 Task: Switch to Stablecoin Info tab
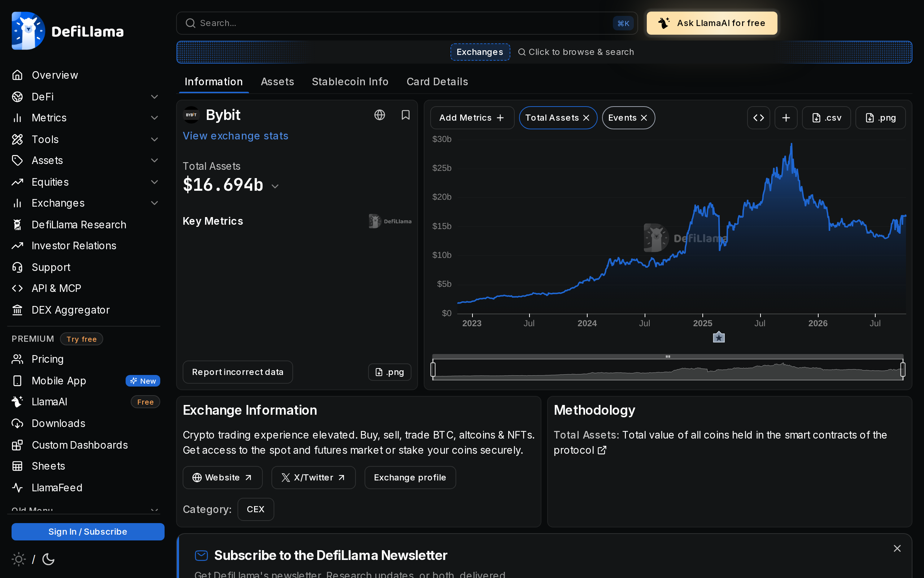click(x=350, y=82)
